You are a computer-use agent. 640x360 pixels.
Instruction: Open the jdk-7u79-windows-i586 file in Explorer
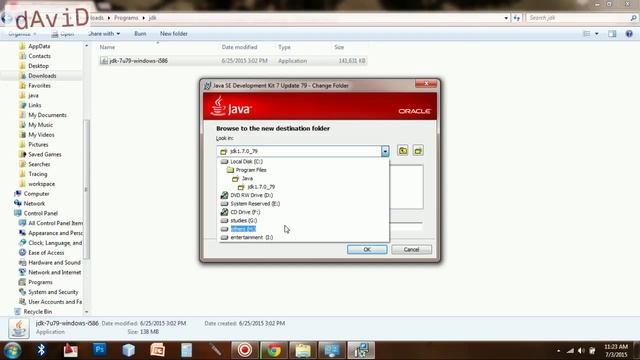tap(138, 61)
